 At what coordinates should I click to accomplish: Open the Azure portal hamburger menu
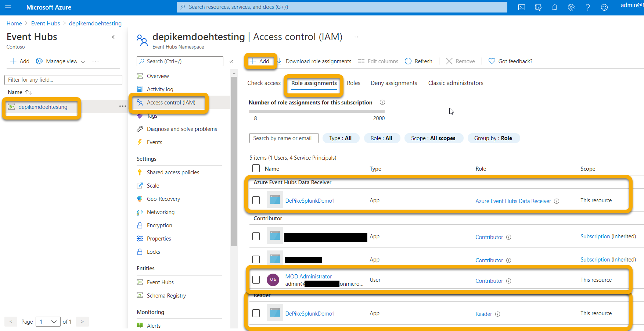pyautogui.click(x=8, y=7)
